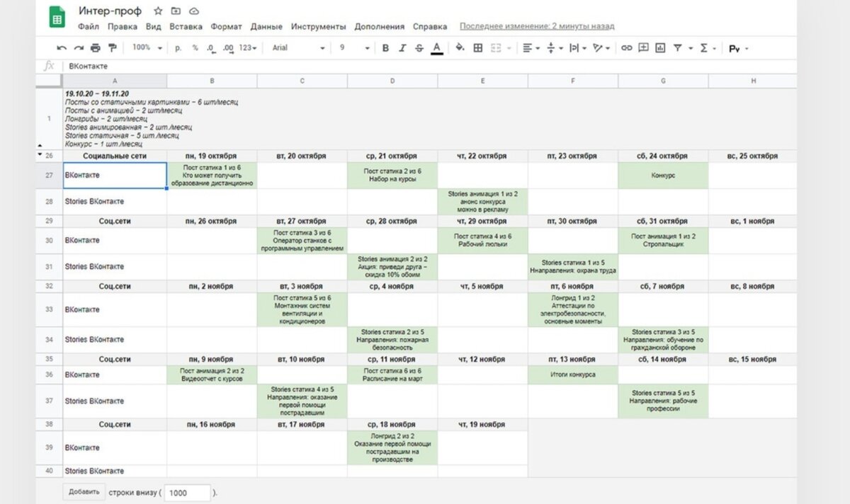Click the Insert chart icon
Viewport: 850px width, 504px height.
660,48
